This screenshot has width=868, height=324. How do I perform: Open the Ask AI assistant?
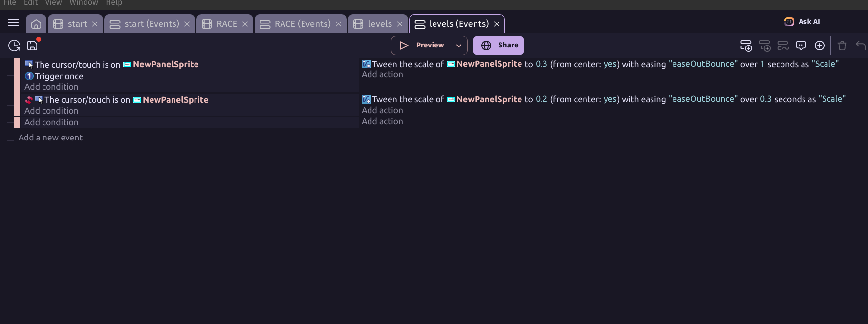pos(802,22)
